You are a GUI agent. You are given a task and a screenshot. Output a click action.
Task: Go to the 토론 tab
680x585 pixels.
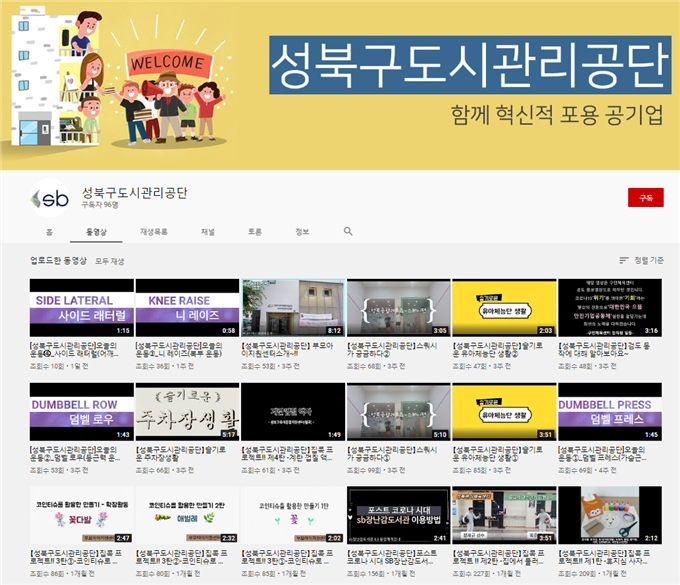pos(255,231)
